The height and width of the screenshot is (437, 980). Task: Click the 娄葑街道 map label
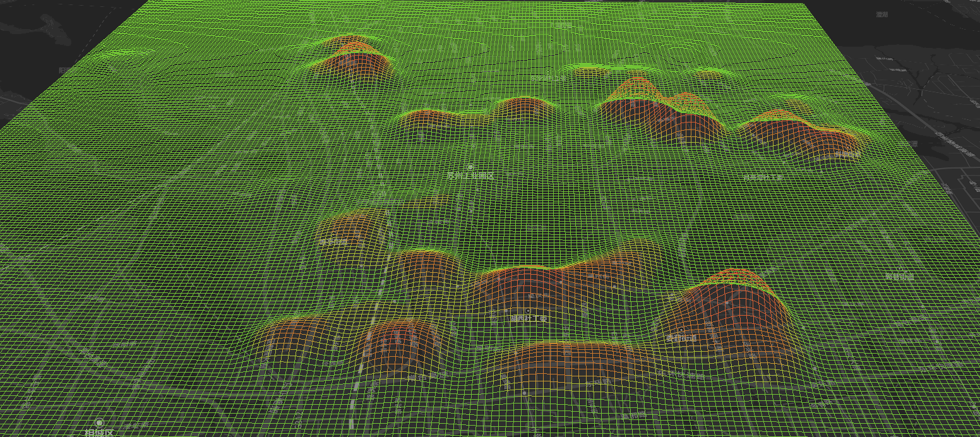tap(681, 338)
